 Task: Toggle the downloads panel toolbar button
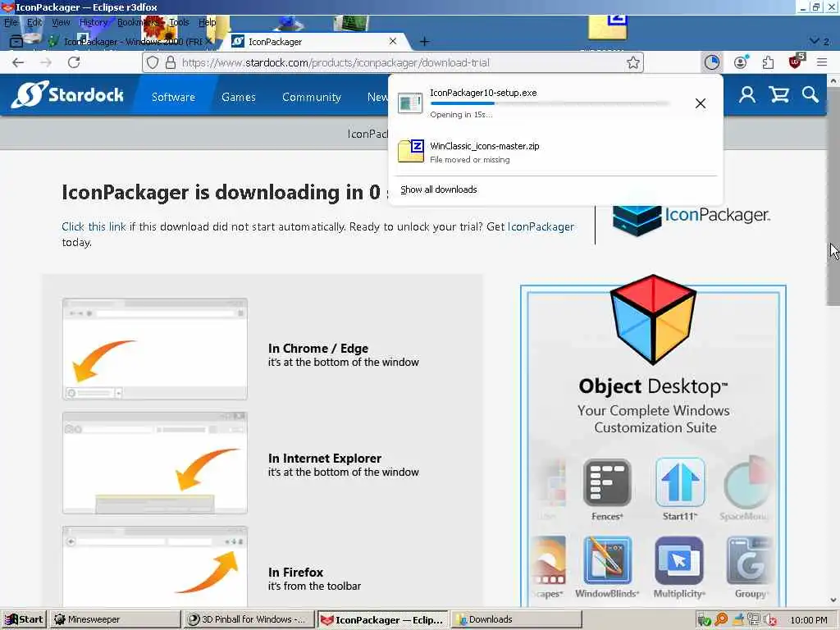click(x=711, y=62)
